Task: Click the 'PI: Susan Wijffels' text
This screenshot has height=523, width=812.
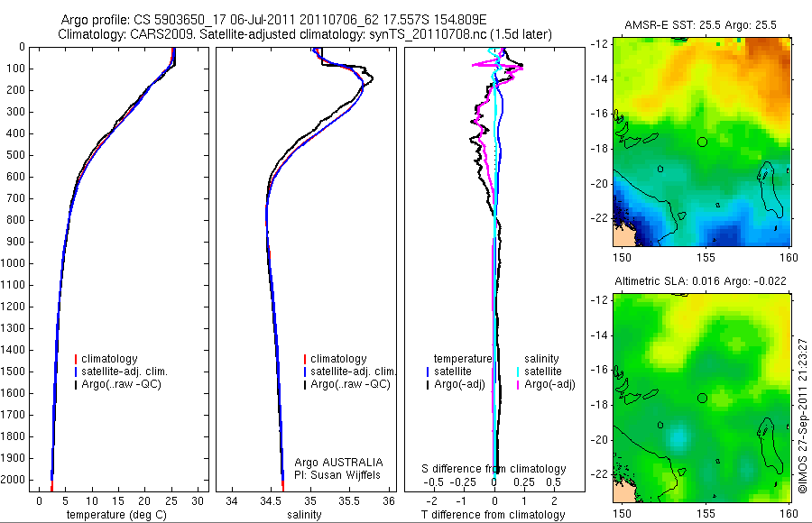Action: click(337, 475)
